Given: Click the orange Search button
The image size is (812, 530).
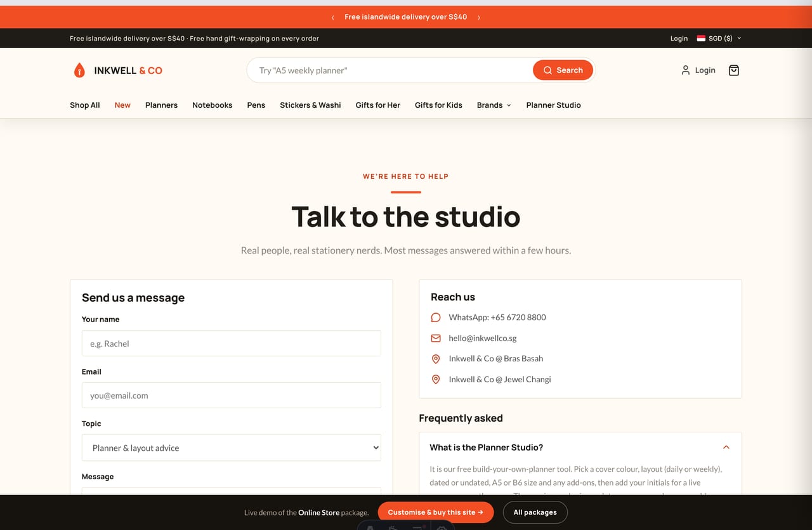Looking at the screenshot, I should pyautogui.click(x=563, y=70).
